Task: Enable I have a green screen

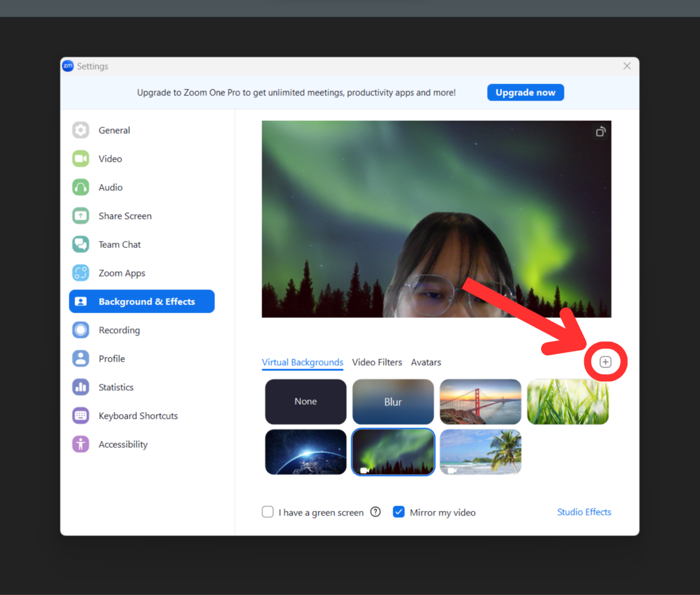Action: coord(267,512)
